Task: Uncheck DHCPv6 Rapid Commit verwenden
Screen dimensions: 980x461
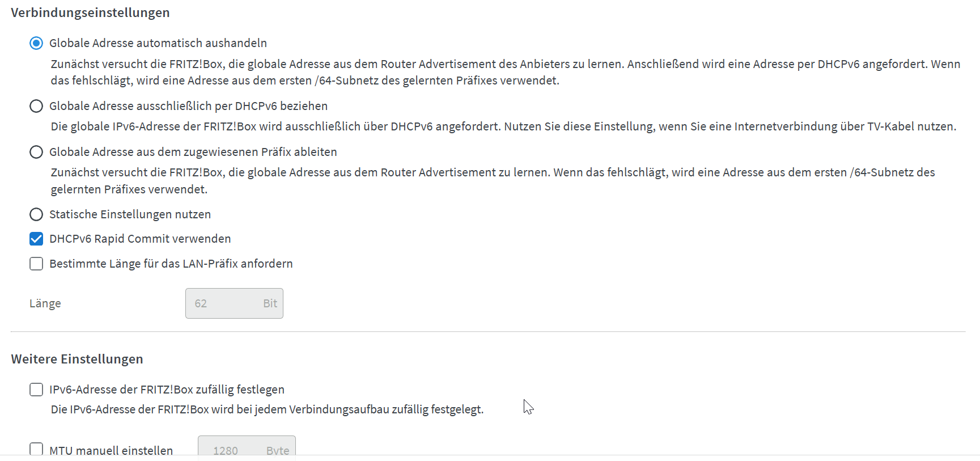Action: [x=36, y=239]
